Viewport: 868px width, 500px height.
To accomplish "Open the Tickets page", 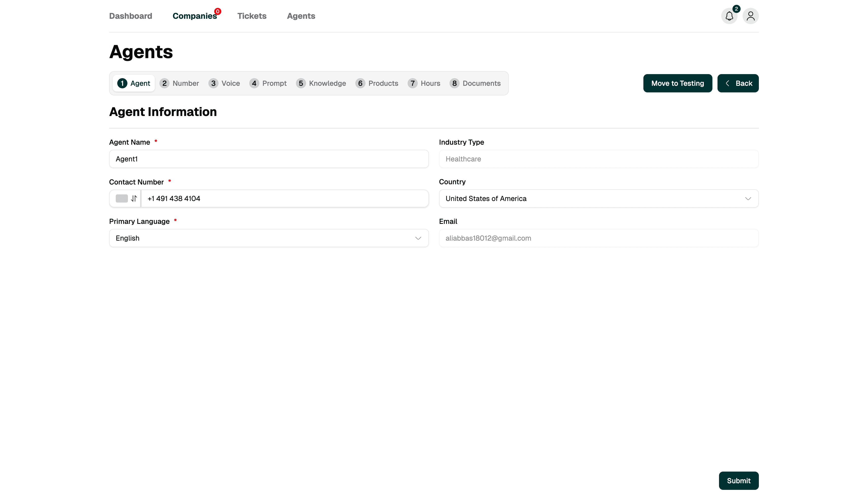I will point(252,16).
